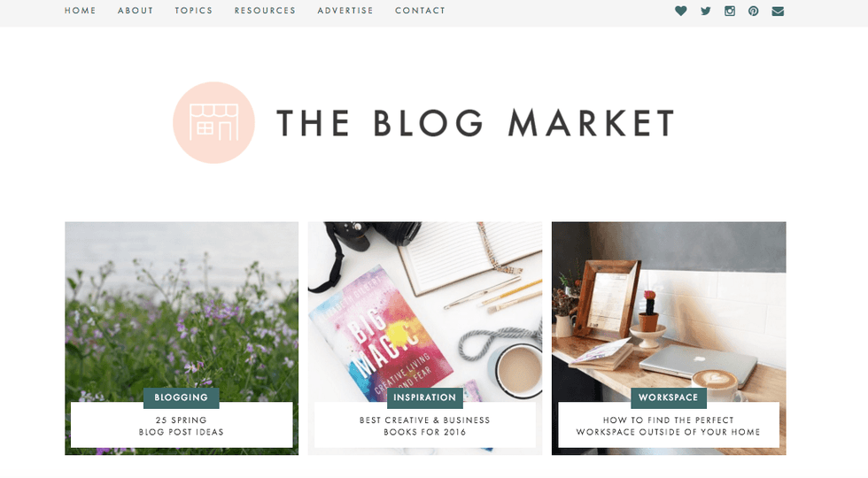Navigate to the Contact page
The width and height of the screenshot is (868, 478).
[x=420, y=11]
